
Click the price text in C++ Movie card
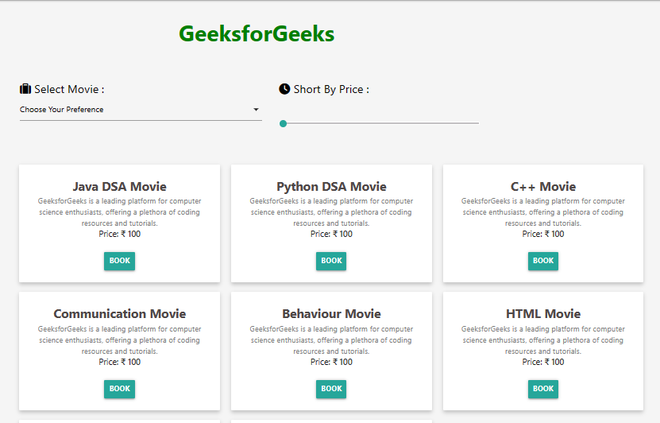pos(543,234)
